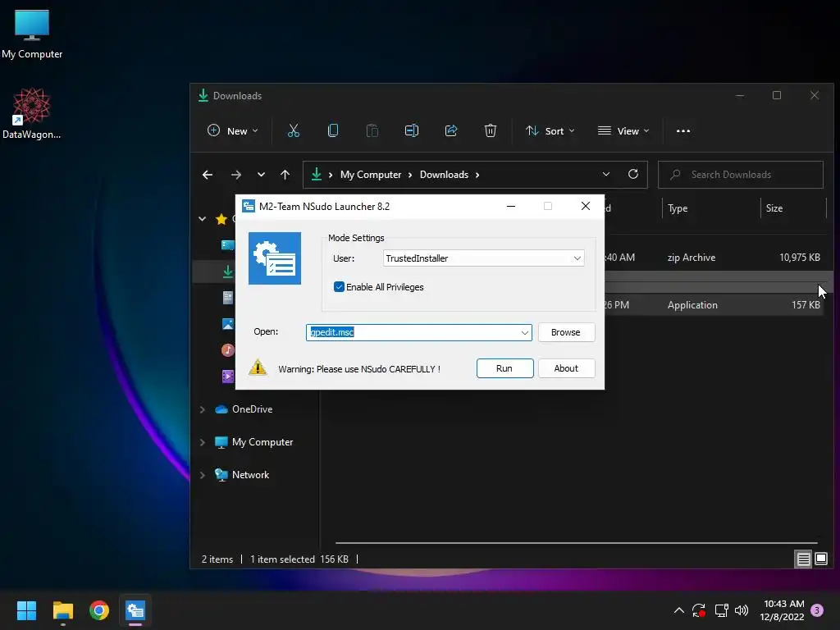Viewport: 840px width, 630px height.
Task: Sort by the Size column header
Action: (794, 208)
